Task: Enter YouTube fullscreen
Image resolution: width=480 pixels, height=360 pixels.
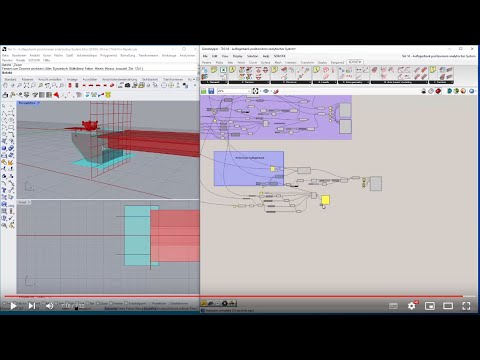Action: [x=466, y=306]
